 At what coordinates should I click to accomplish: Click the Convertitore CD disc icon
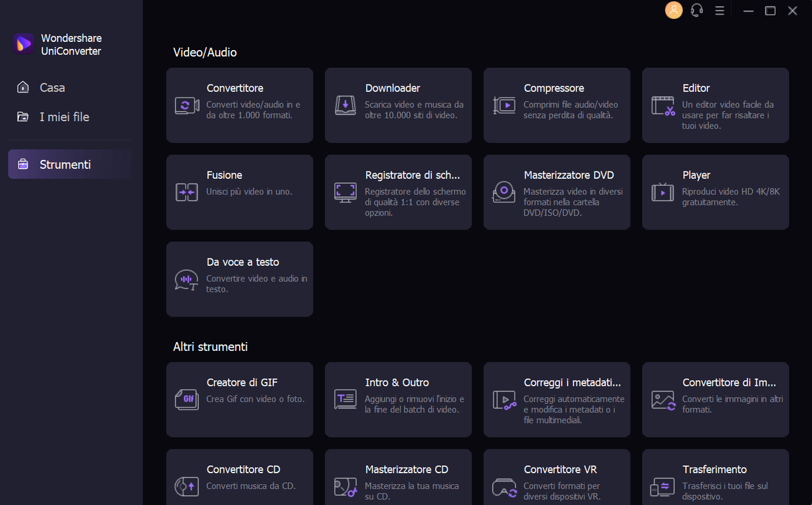[187, 487]
